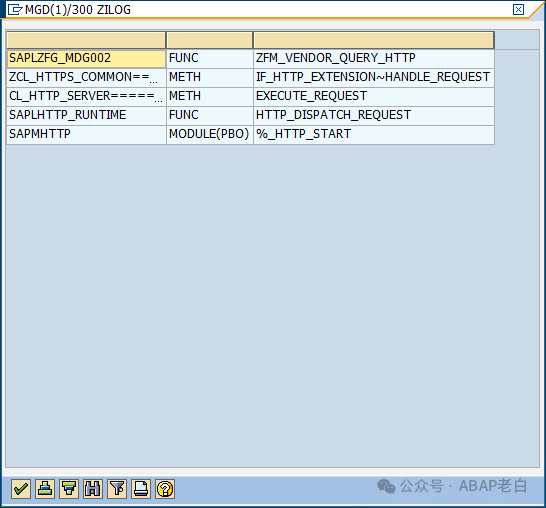Confirm with the green checkmark button
The image size is (546, 508).
(21, 489)
